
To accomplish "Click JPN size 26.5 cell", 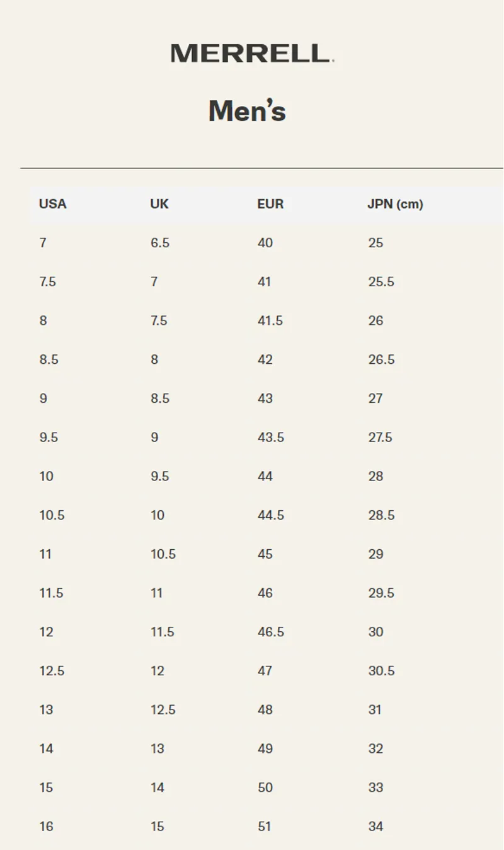I will [x=381, y=359].
